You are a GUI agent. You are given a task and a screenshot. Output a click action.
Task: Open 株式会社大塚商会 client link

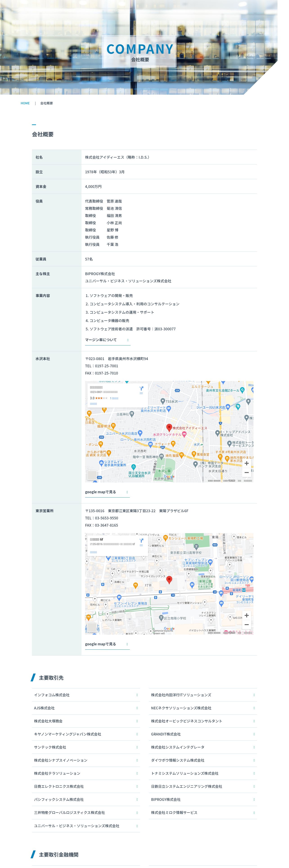[86, 721]
